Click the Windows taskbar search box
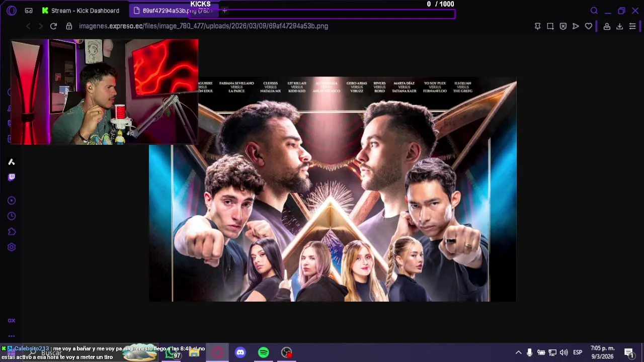 pyautogui.click(x=91, y=353)
